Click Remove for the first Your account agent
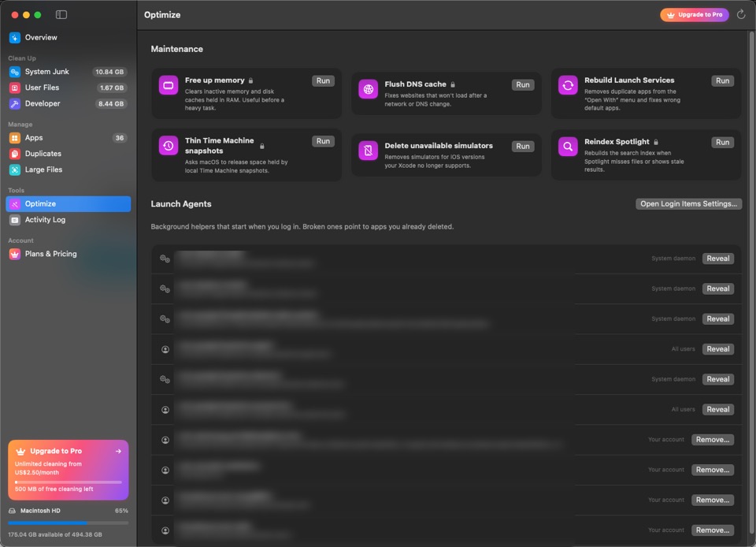This screenshot has width=756, height=547. point(713,440)
